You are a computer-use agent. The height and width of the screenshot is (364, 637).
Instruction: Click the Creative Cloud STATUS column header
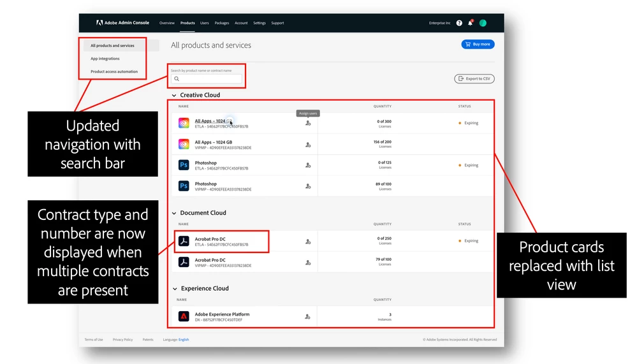465,106
